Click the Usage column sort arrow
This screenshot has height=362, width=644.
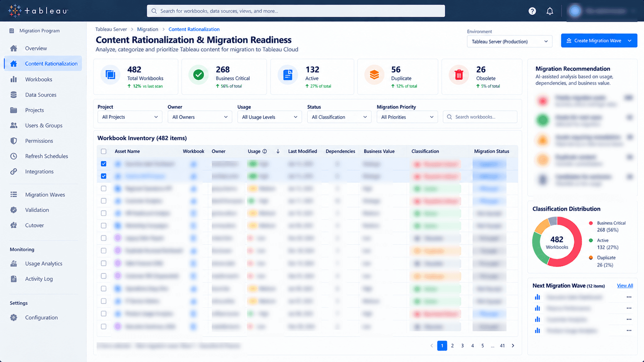[278, 151]
